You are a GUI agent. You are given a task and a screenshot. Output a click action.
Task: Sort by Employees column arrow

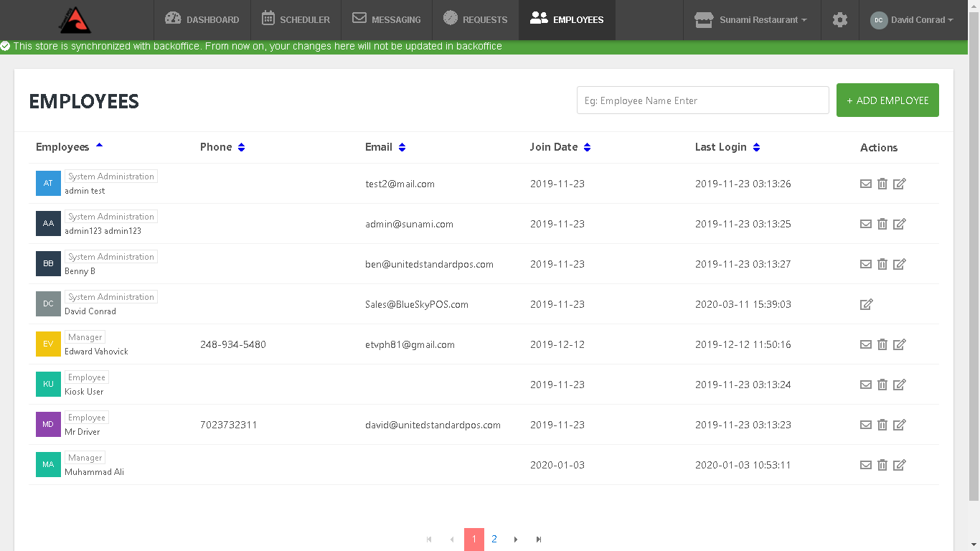[99, 146]
